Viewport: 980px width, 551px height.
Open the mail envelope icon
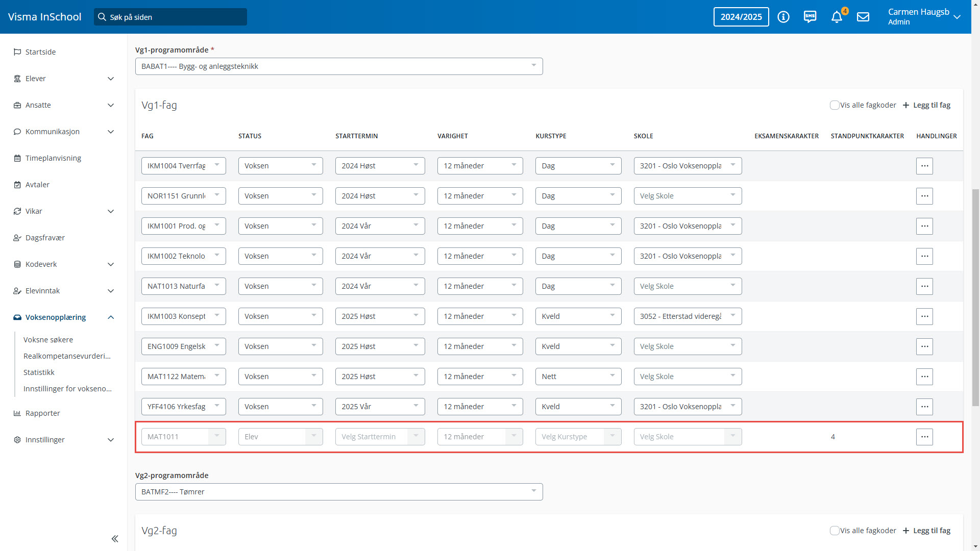point(863,17)
